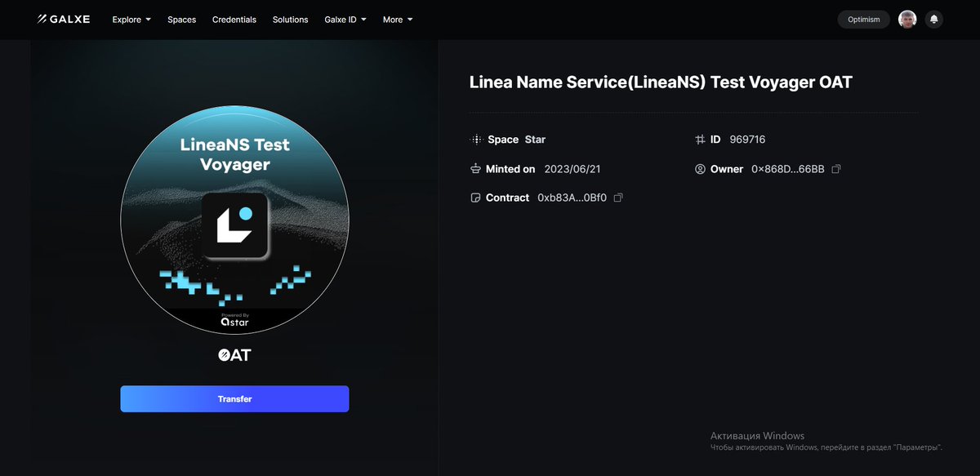Expand the Galxe ID dropdown
The image size is (980, 476).
pos(345,20)
